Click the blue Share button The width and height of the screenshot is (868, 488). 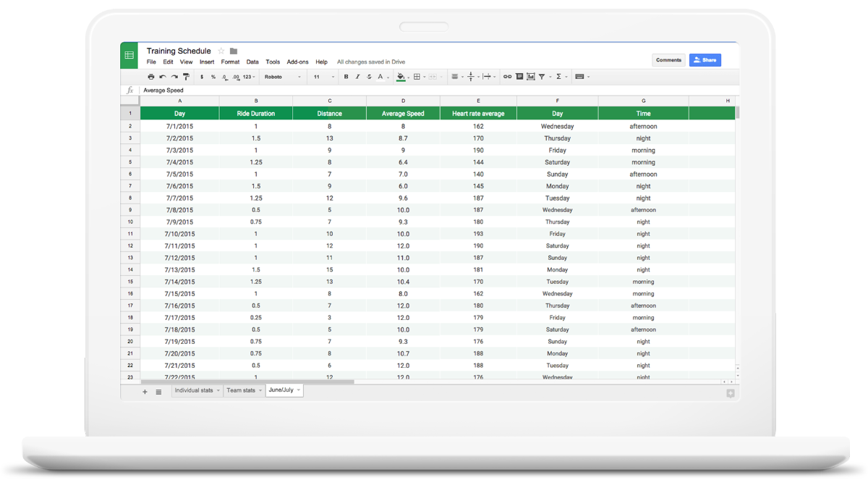(705, 60)
